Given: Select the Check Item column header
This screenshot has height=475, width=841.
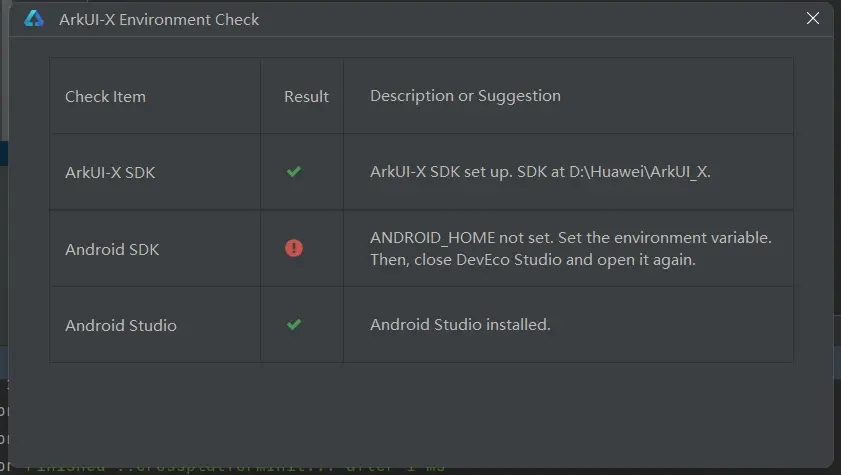Looking at the screenshot, I should point(105,97).
